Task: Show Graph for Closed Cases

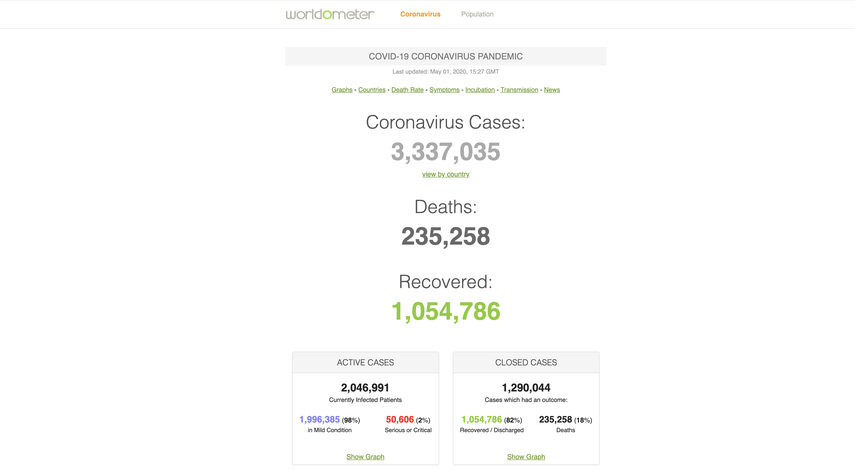Action: [526, 457]
